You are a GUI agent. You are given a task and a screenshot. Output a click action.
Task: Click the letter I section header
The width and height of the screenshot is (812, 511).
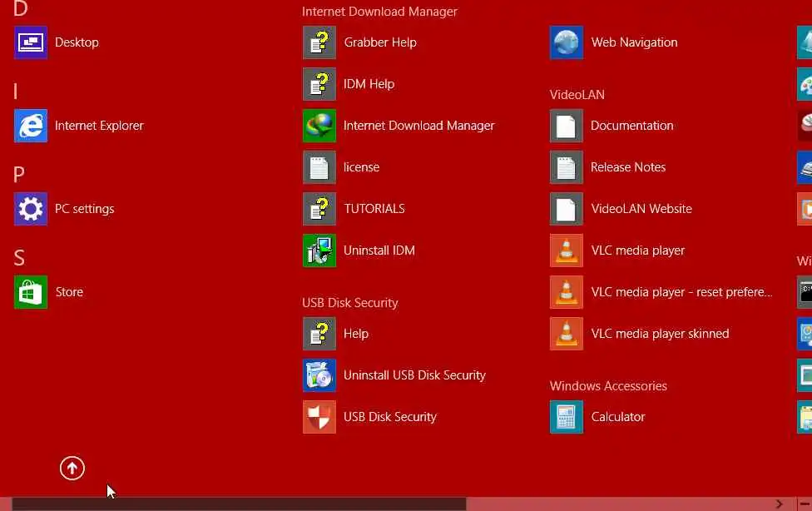click(x=16, y=92)
